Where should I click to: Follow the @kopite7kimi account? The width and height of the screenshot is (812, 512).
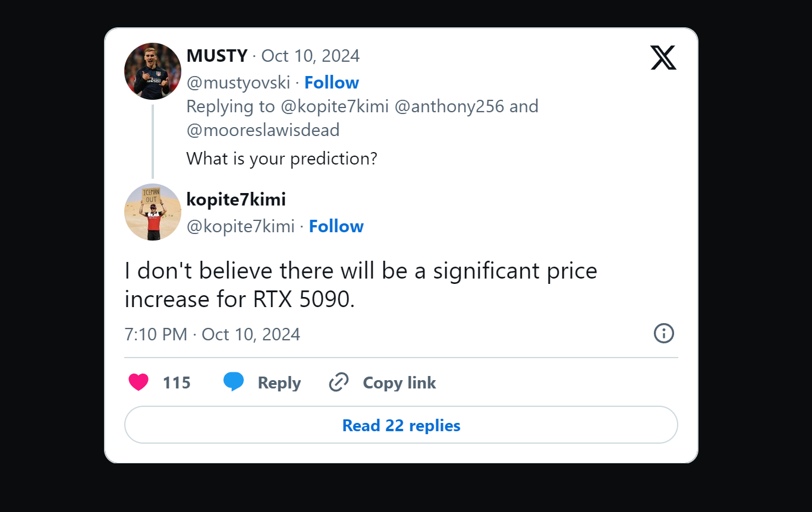point(336,226)
